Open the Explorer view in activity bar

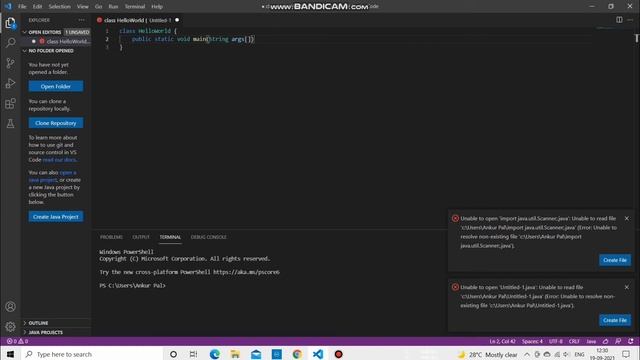pos(10,23)
